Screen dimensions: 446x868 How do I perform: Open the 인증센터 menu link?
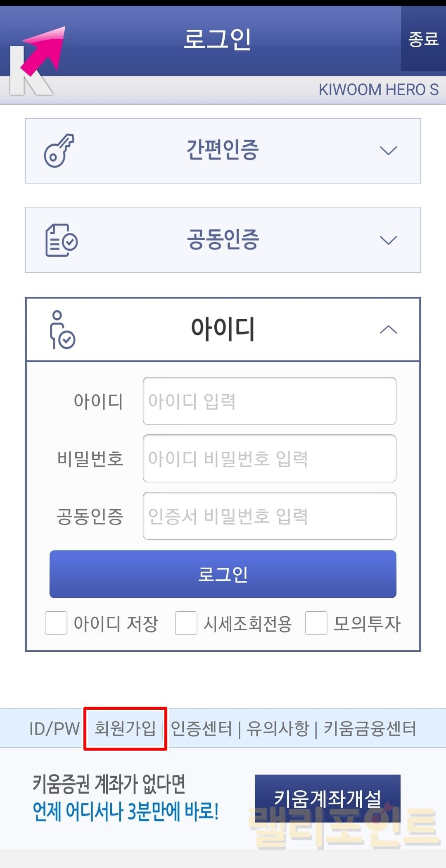tap(202, 729)
